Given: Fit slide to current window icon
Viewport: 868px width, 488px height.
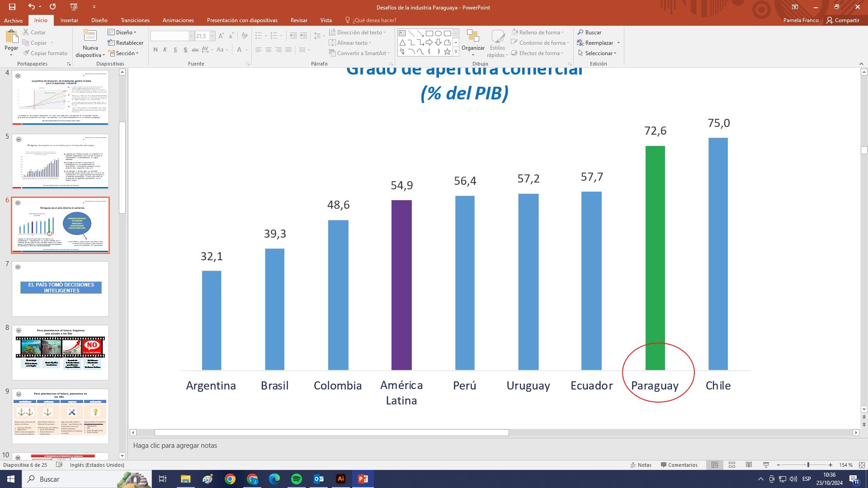Looking at the screenshot, I should 862,465.
